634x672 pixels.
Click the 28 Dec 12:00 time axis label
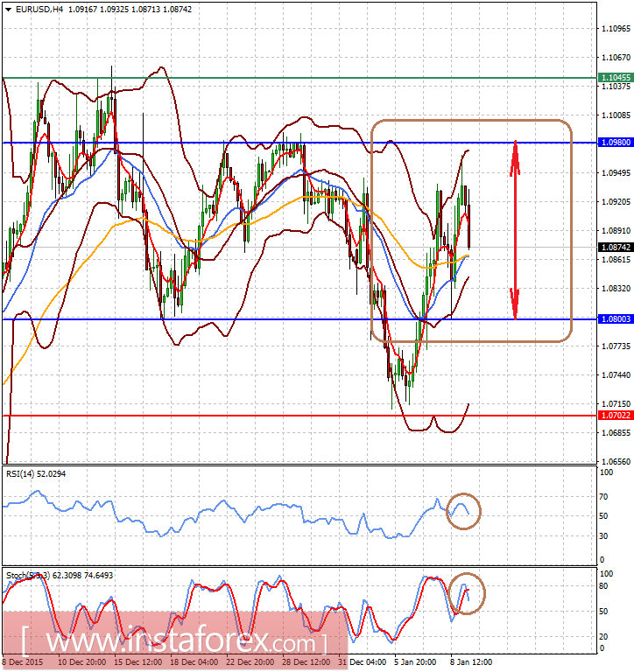(306, 661)
